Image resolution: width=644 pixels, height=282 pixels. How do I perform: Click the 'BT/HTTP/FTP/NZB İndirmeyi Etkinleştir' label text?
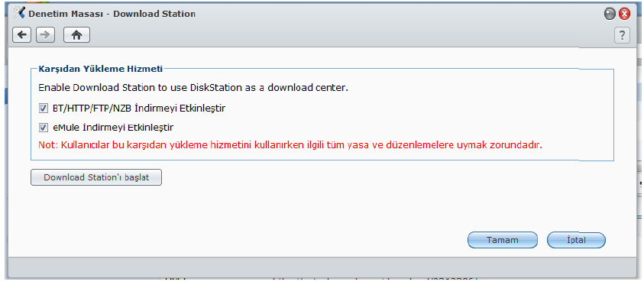(139, 109)
